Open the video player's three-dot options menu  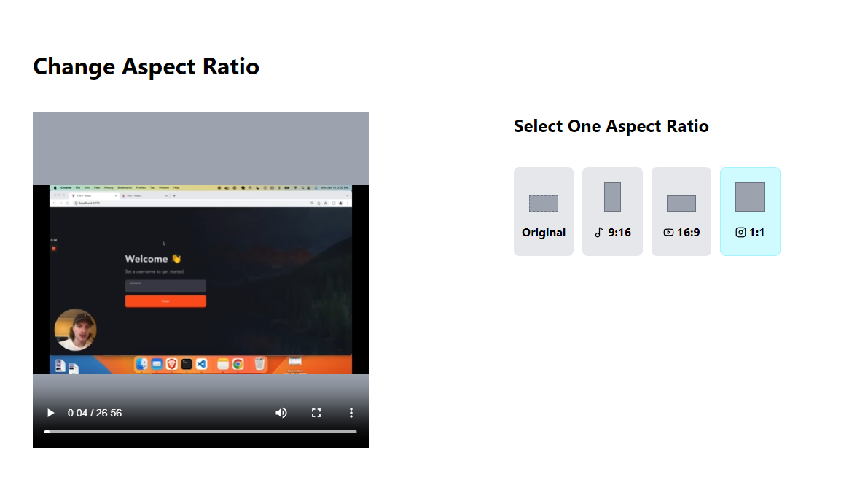click(351, 413)
